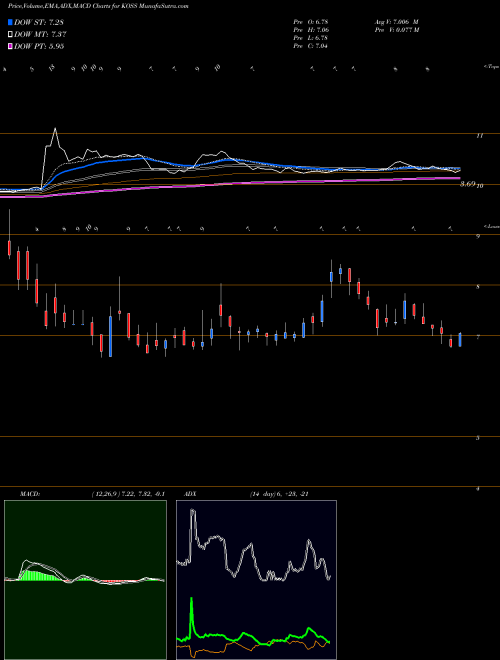Click the price axis label 9
Image resolution: width=500 pixels, height=660 pixels.
pos(478,237)
